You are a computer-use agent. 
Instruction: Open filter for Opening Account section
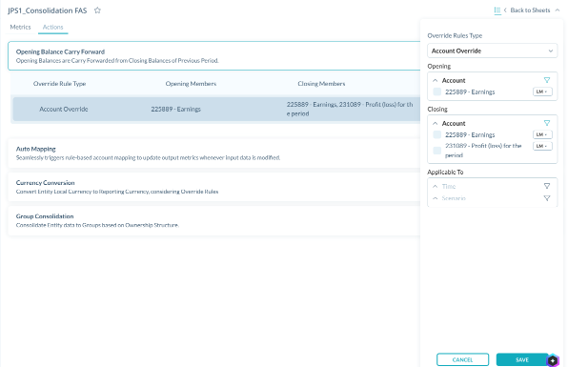[x=547, y=80]
